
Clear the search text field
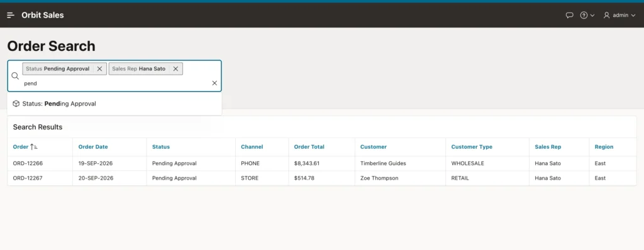pyautogui.click(x=214, y=83)
